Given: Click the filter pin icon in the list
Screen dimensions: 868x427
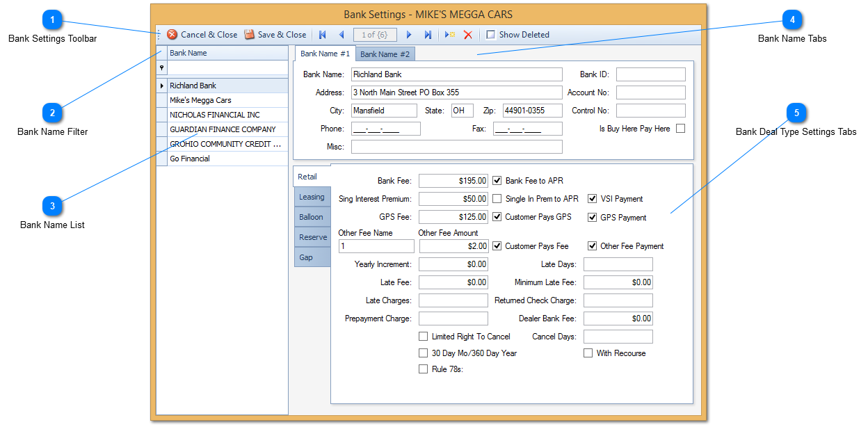Looking at the screenshot, I should click(162, 67).
